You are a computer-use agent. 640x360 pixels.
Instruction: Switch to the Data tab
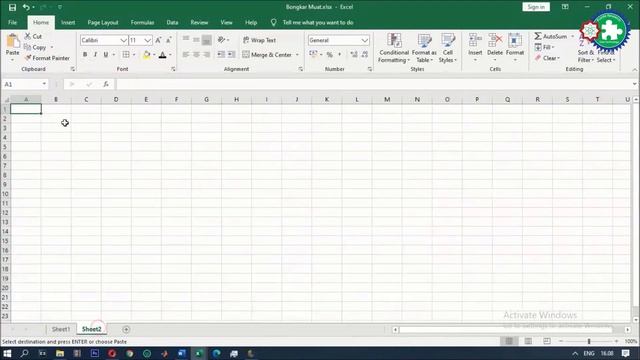[x=172, y=22]
